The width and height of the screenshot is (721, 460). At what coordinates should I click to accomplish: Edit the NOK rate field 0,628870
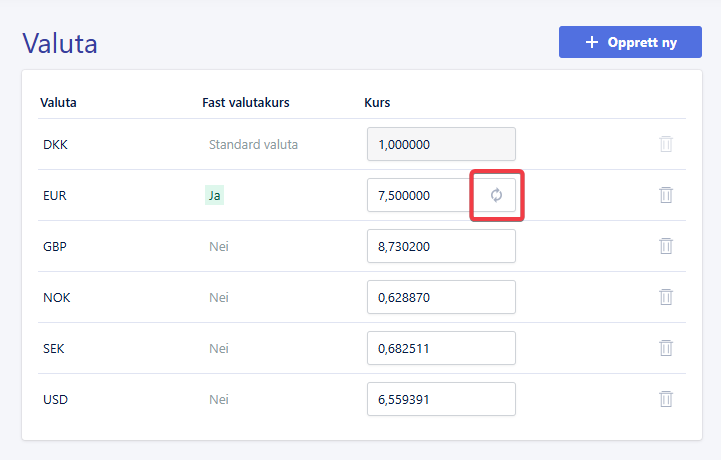[x=441, y=297]
